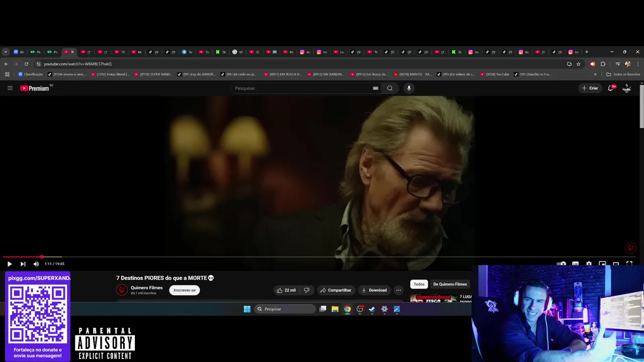Open on-screen keyboard icon in search box
Viewport: 644px width, 362px height.
[x=375, y=88]
